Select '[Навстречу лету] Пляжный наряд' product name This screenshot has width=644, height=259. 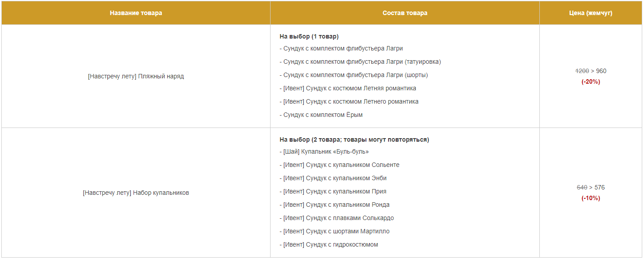coord(136,76)
